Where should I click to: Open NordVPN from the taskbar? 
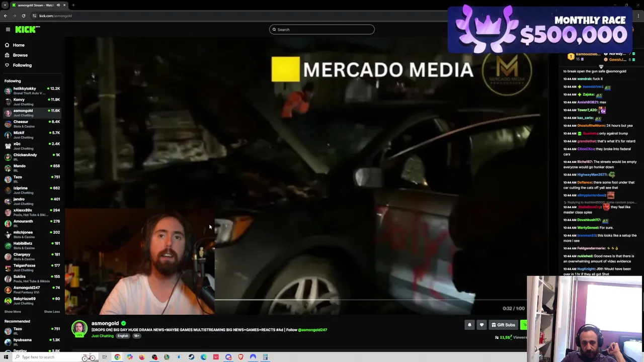point(253,357)
